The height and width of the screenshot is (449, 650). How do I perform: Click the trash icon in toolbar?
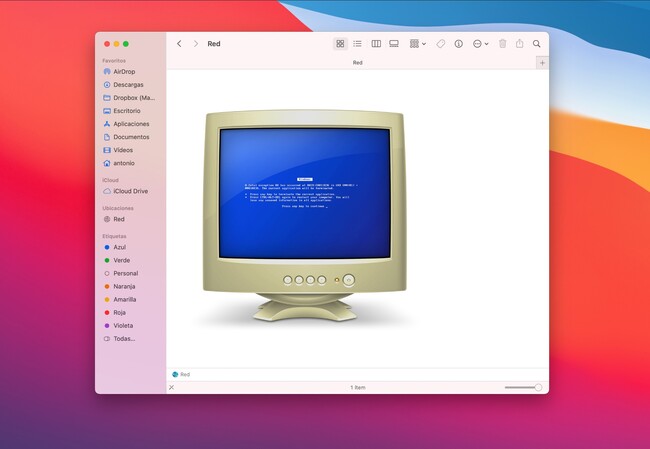502,44
